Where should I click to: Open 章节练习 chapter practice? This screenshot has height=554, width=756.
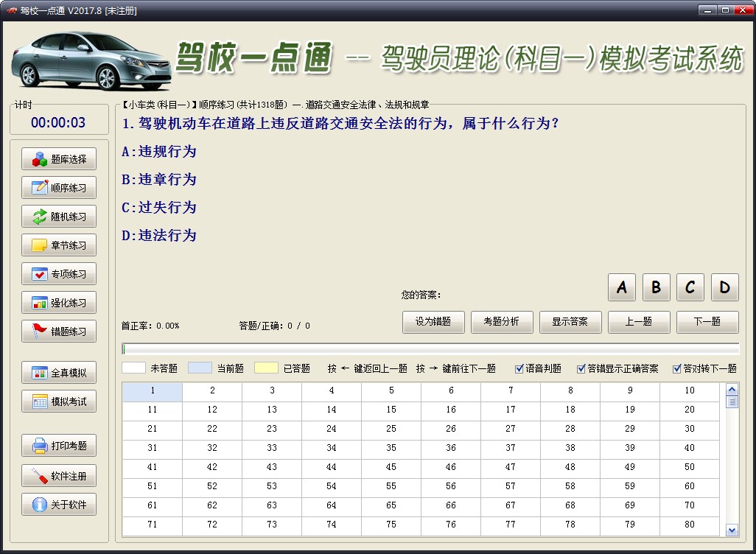click(57, 245)
